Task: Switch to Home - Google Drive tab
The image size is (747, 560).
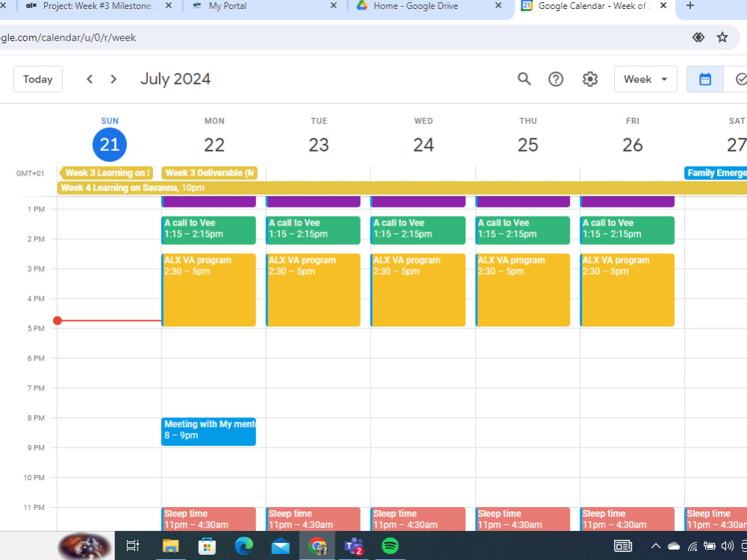Action: coord(429,6)
